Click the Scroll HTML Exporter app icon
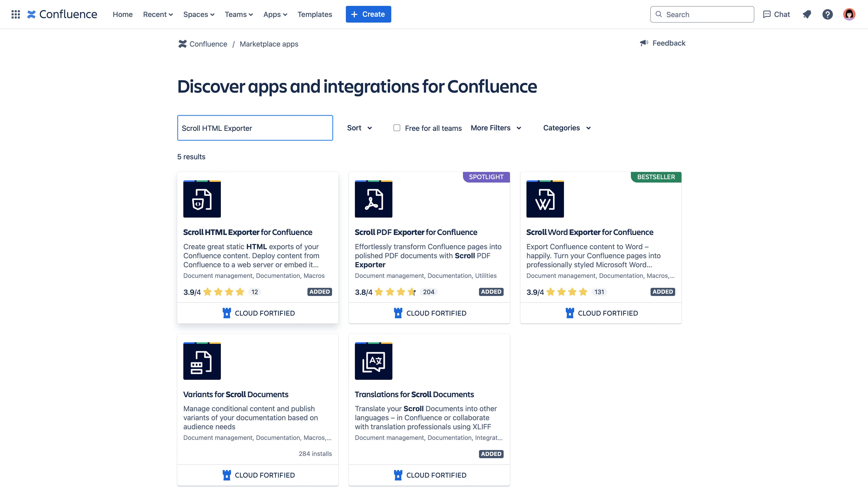 202,199
